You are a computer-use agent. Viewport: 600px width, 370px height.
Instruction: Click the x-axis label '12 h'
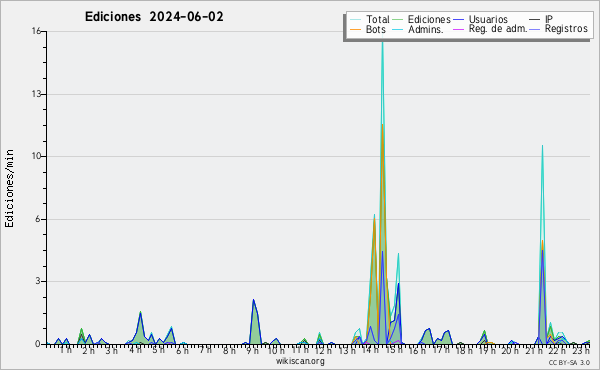(x=323, y=350)
